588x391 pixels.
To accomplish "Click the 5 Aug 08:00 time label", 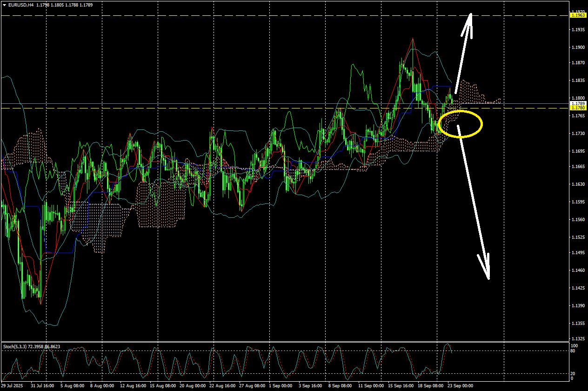I will click(x=72, y=386).
